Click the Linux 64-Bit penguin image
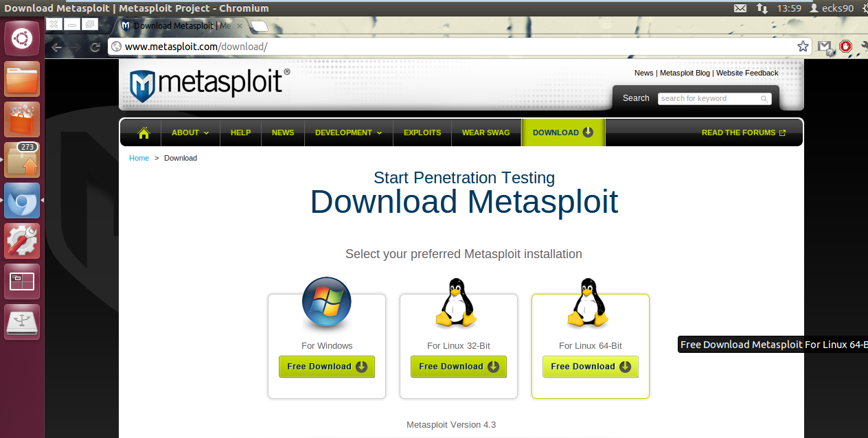This screenshot has width=868, height=438. (x=588, y=303)
